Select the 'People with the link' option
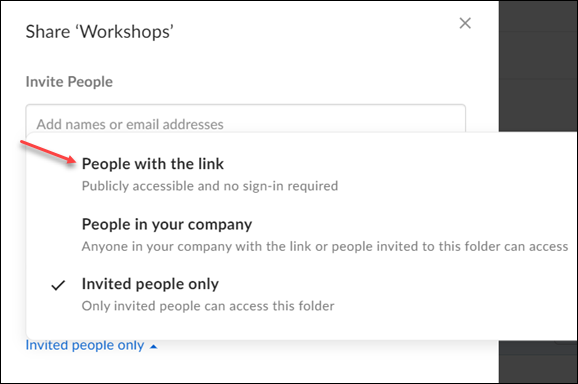The height and width of the screenshot is (384, 578). [153, 164]
